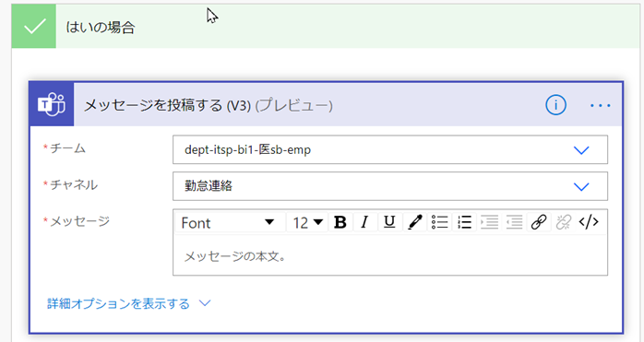
Task: Expand 詳細オプションを表示する chevron
Action: (x=205, y=303)
